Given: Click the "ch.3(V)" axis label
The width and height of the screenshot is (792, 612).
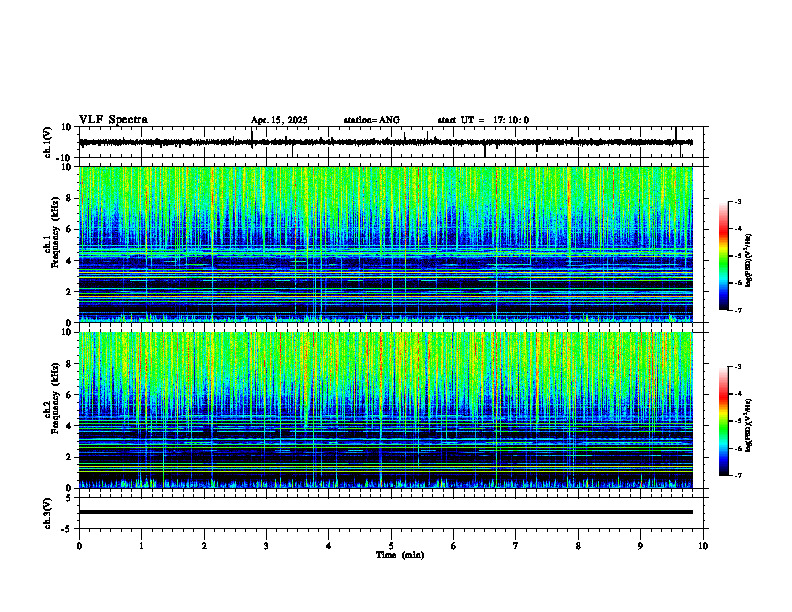Looking at the screenshot, I should click(x=48, y=513).
